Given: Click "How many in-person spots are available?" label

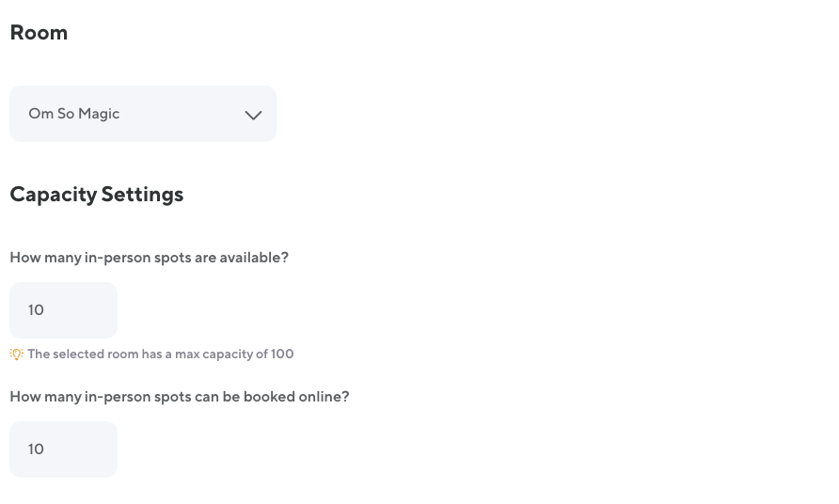Looking at the screenshot, I should pos(149,258).
